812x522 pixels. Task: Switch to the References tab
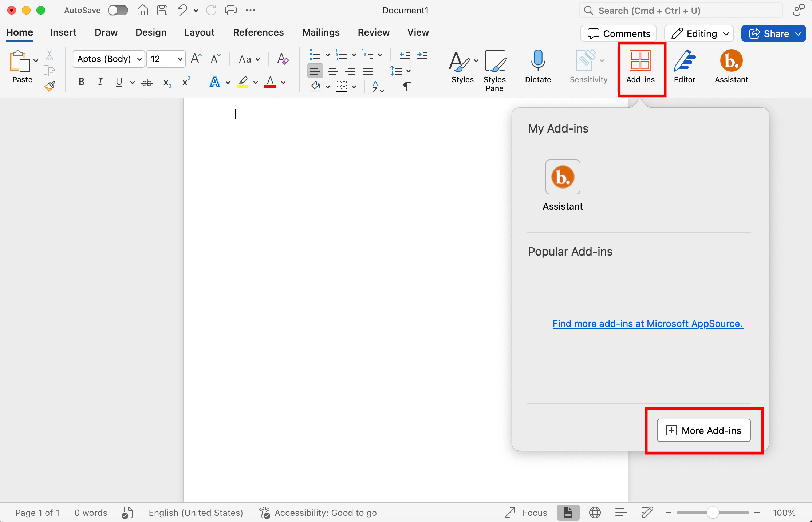[258, 32]
